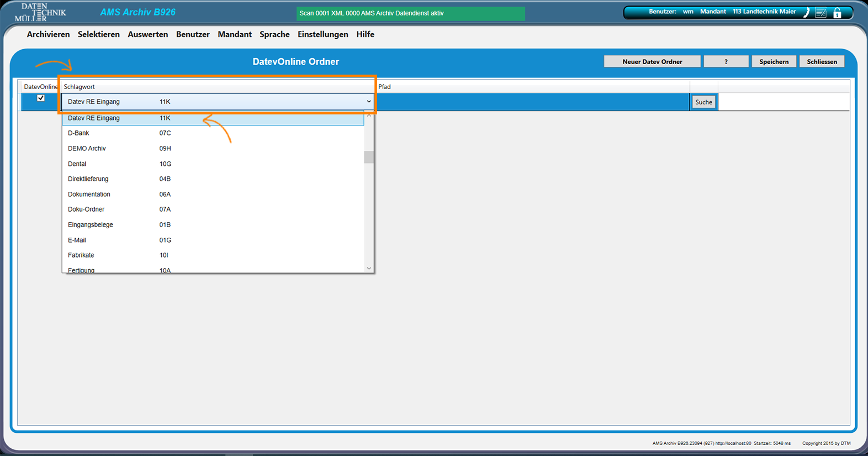
Task: Click the dropdown list scrollbar thumb
Action: pyautogui.click(x=369, y=158)
